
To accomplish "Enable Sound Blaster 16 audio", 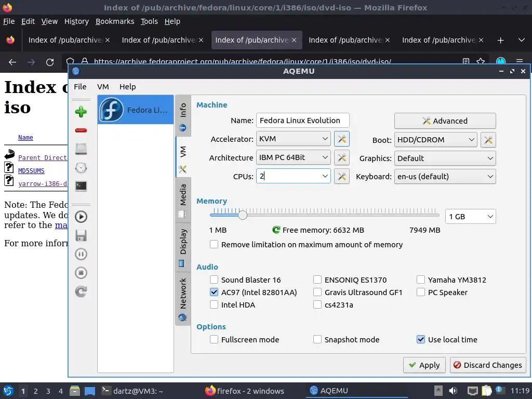I will click(x=214, y=280).
